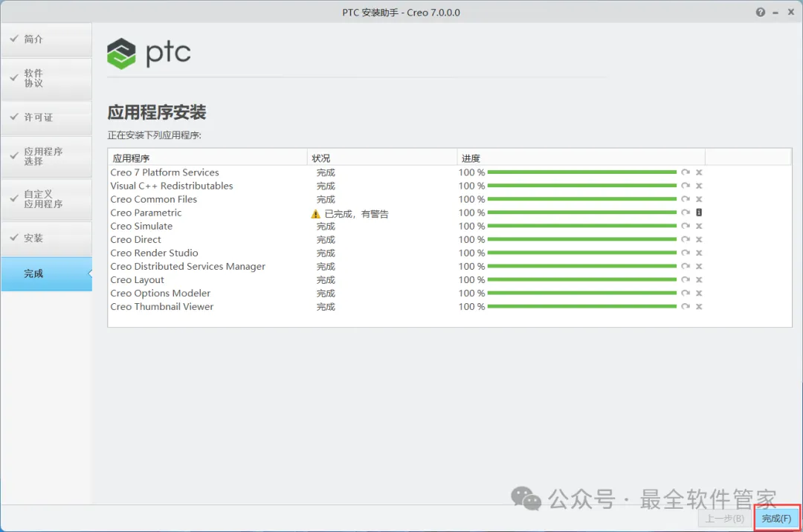
Task: Click cancel X for Creo Distributed Services Manager
Action: [x=699, y=266]
